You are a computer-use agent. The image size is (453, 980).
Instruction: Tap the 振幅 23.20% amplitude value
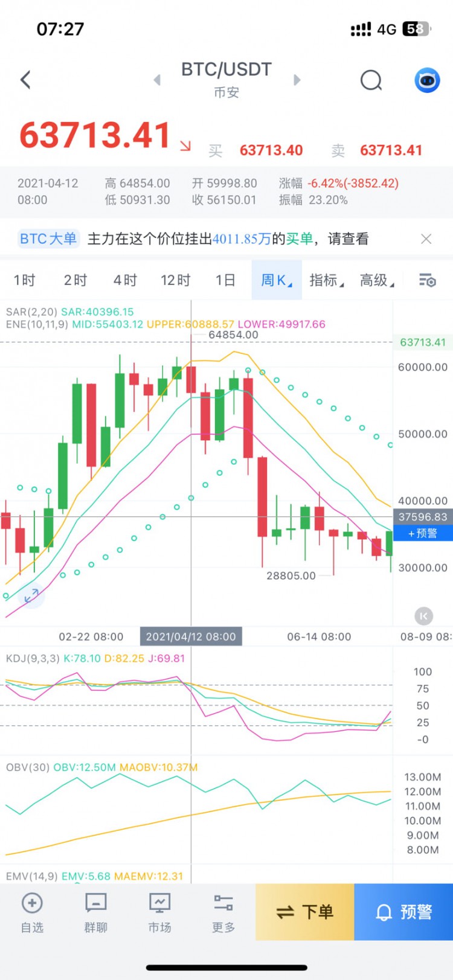click(328, 200)
